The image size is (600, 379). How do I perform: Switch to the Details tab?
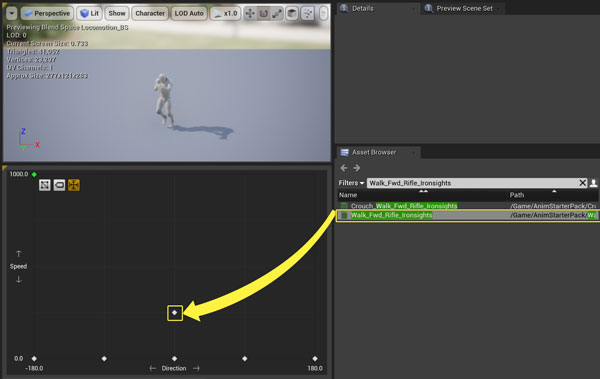pos(362,8)
